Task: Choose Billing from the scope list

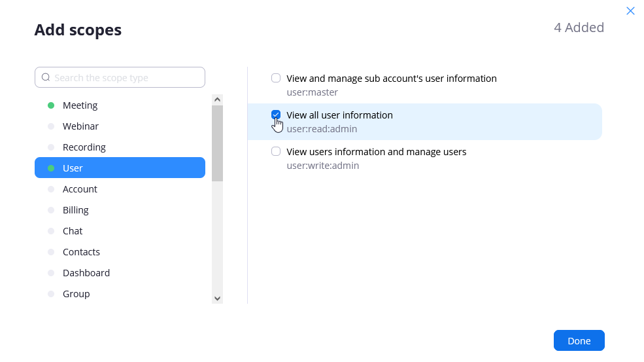Action: click(x=75, y=210)
